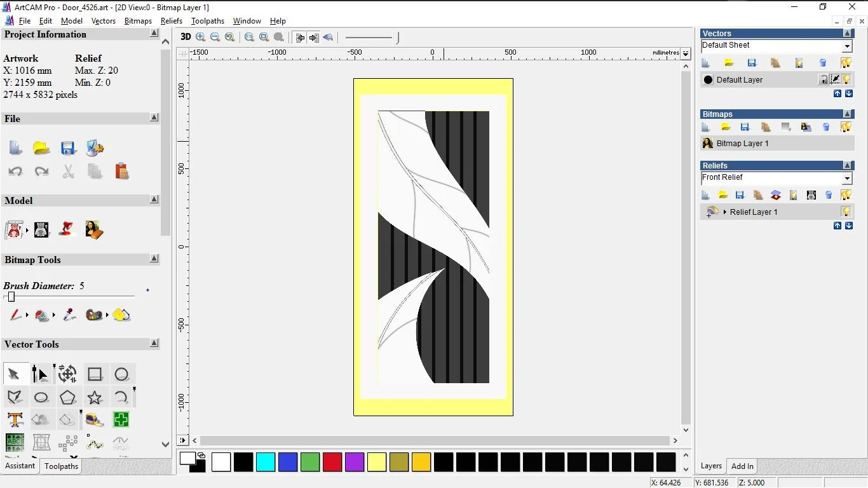Pick the cyan color swatch

266,462
